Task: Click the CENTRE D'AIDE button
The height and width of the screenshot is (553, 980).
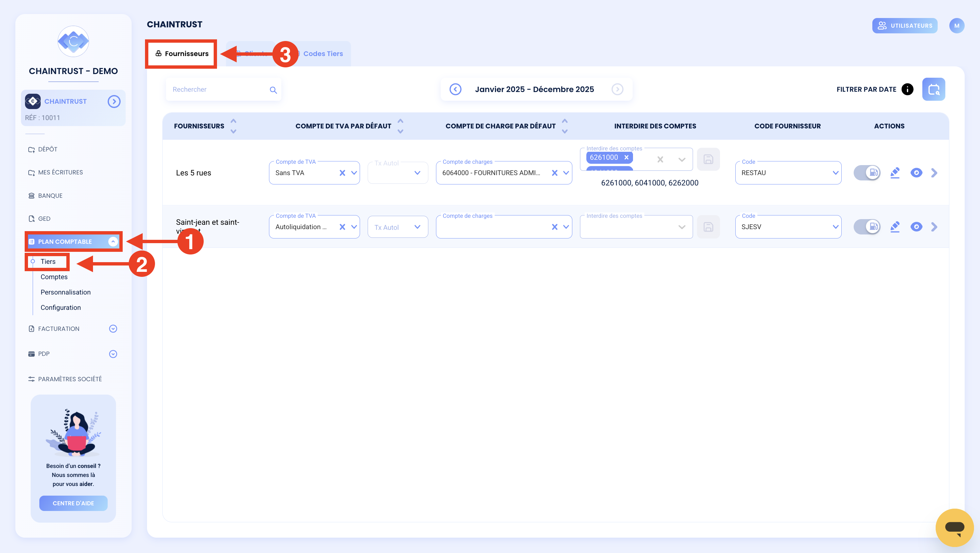Action: point(73,503)
